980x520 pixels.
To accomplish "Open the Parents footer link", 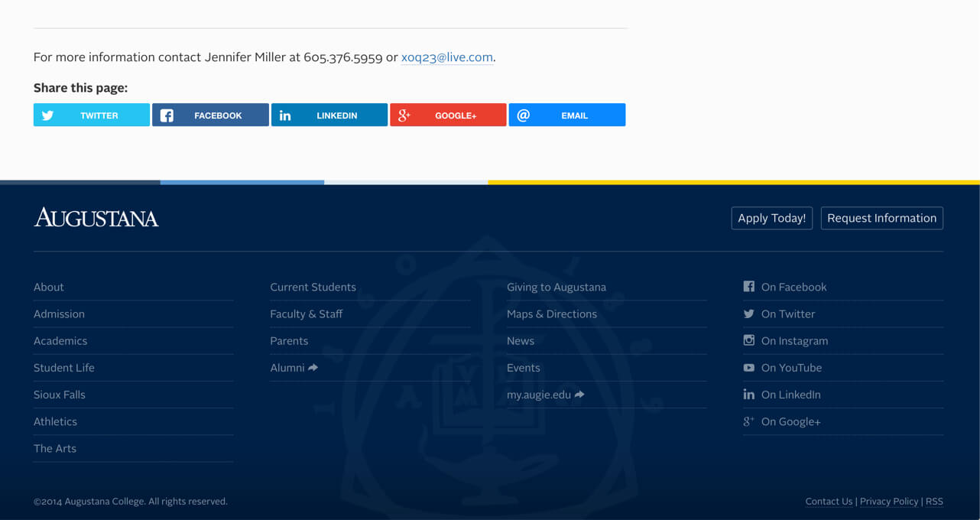I will pyautogui.click(x=289, y=340).
